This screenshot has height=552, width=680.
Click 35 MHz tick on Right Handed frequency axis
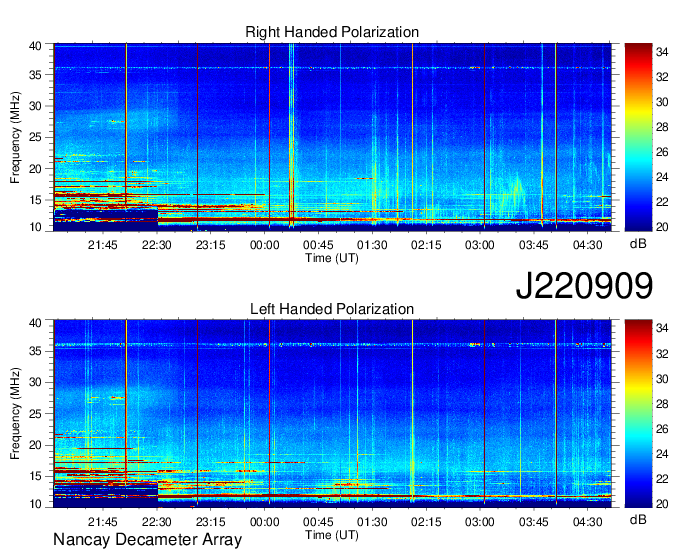[35, 75]
